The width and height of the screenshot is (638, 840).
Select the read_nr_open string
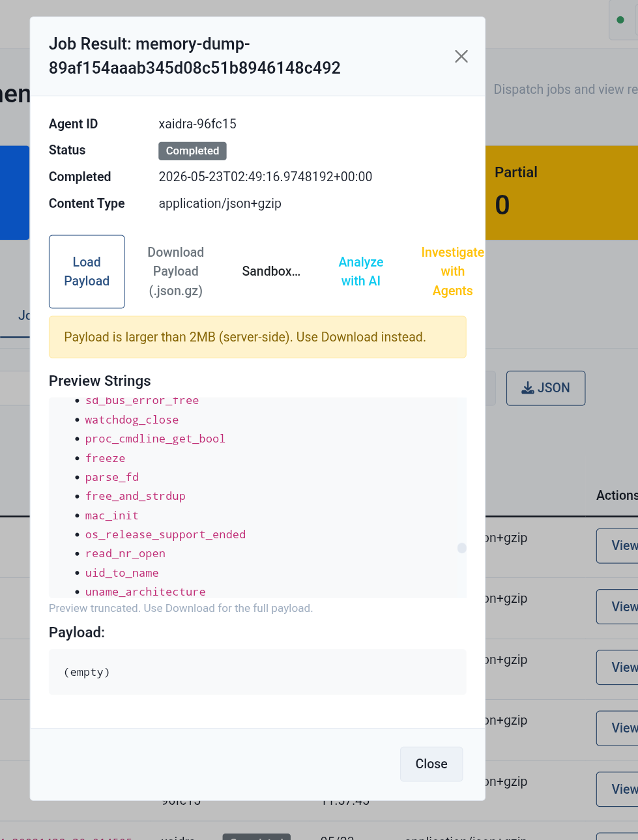(125, 553)
